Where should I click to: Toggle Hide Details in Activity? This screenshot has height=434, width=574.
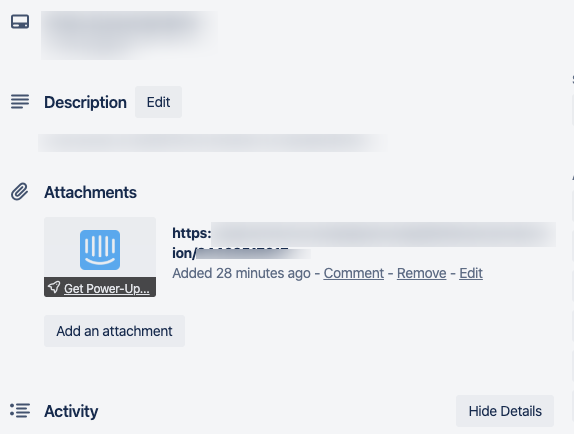(x=505, y=411)
